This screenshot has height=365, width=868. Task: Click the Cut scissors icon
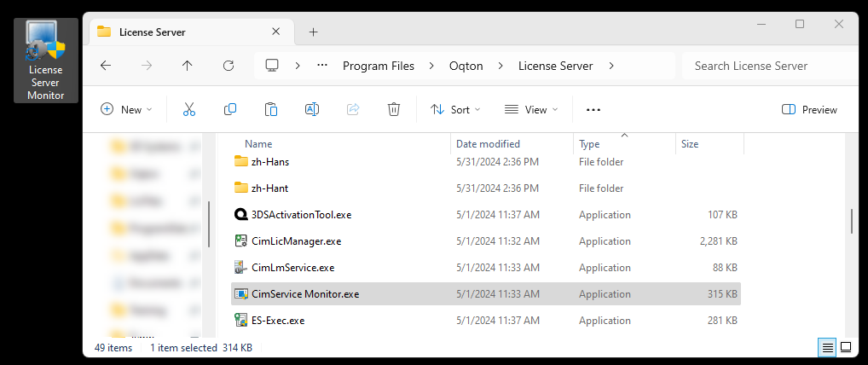point(189,109)
